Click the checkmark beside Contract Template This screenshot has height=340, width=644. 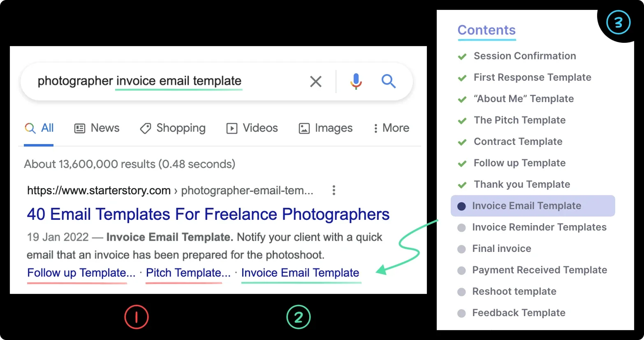[462, 142]
